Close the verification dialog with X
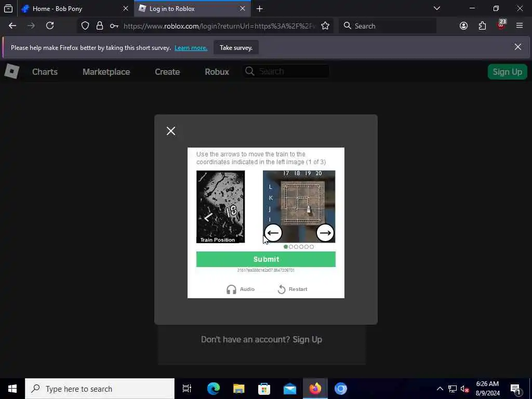Screen dimensions: 532x399 [x=171, y=131]
